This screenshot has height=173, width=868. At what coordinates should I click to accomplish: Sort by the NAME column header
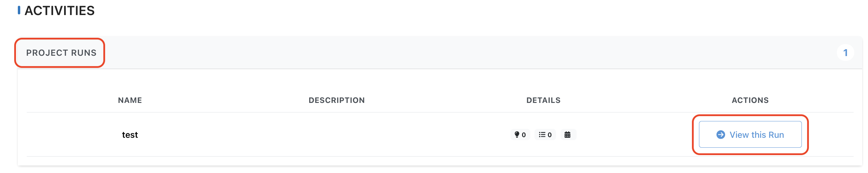tap(130, 100)
